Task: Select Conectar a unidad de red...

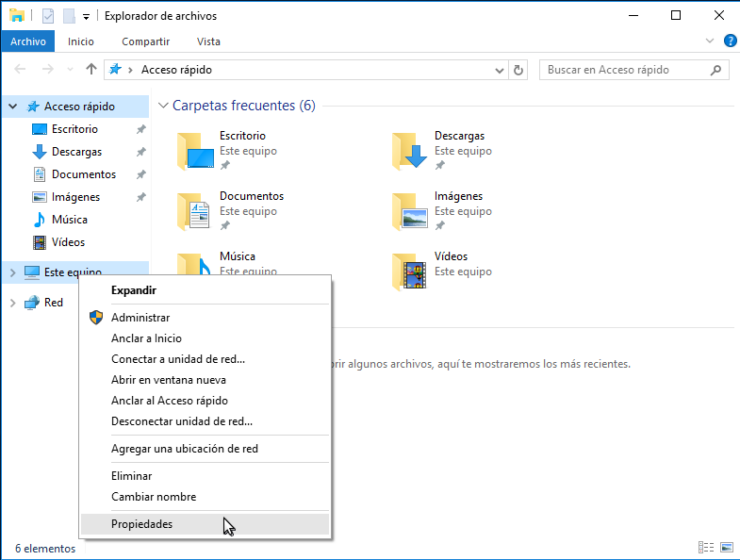Action: click(205, 359)
